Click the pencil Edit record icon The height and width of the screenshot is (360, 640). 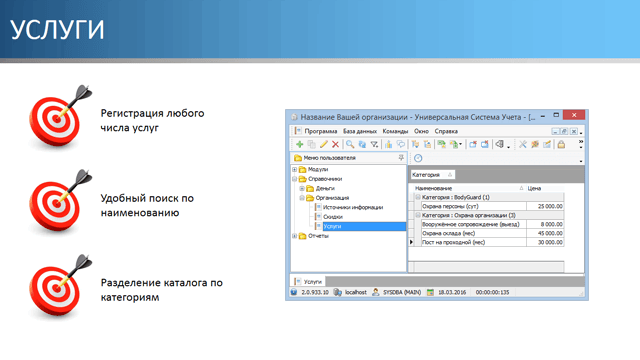[x=323, y=144]
